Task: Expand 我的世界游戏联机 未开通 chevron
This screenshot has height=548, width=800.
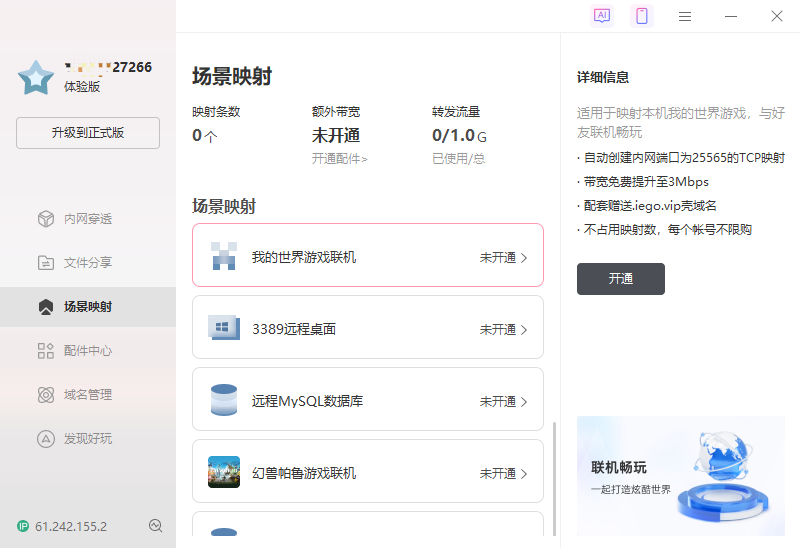Action: (x=524, y=258)
